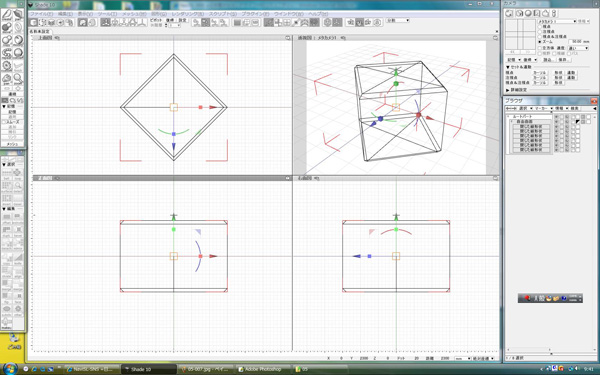Open the 記憶 dropdown in the カメラ palette
This screenshot has width=600, height=375.
click(514, 60)
